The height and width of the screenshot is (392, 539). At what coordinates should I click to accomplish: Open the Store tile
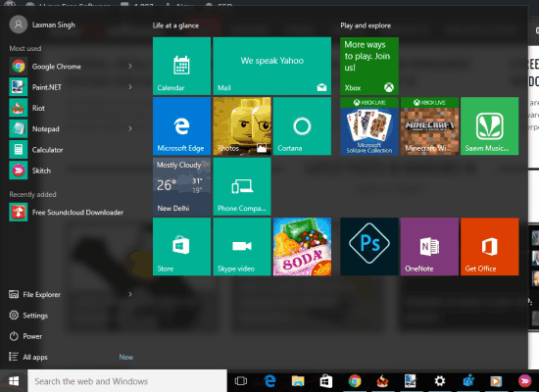pos(181,247)
